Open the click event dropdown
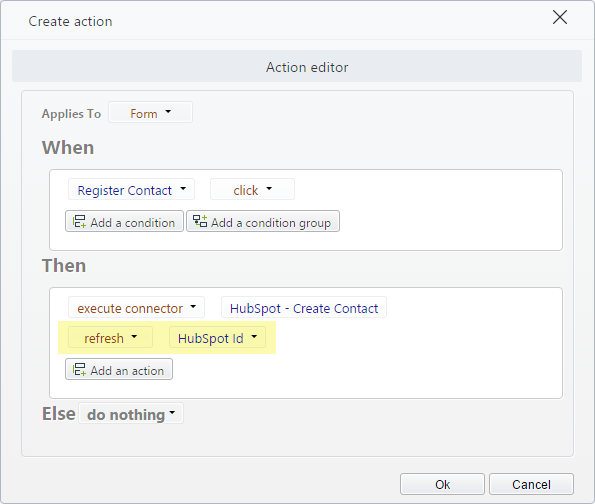595x504 pixels. click(252, 189)
